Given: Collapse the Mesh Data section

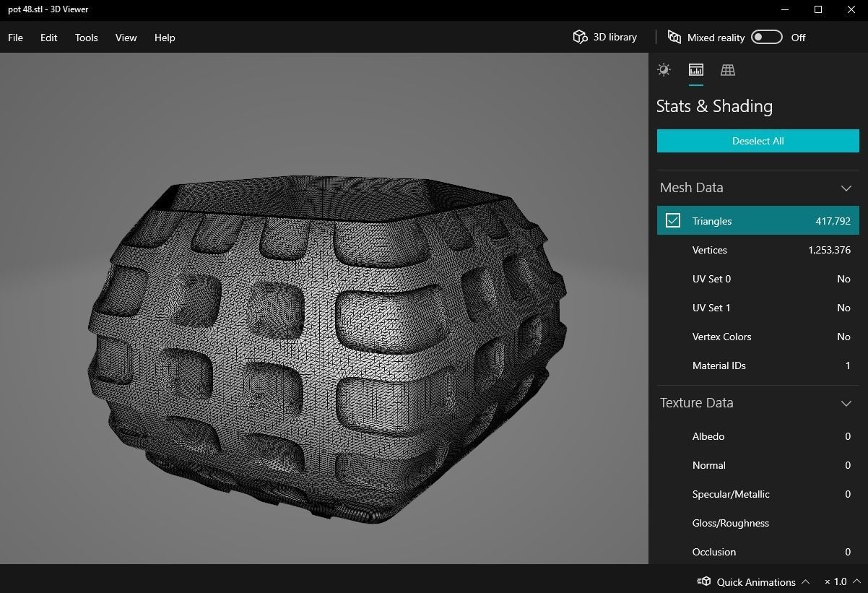Looking at the screenshot, I should click(846, 188).
